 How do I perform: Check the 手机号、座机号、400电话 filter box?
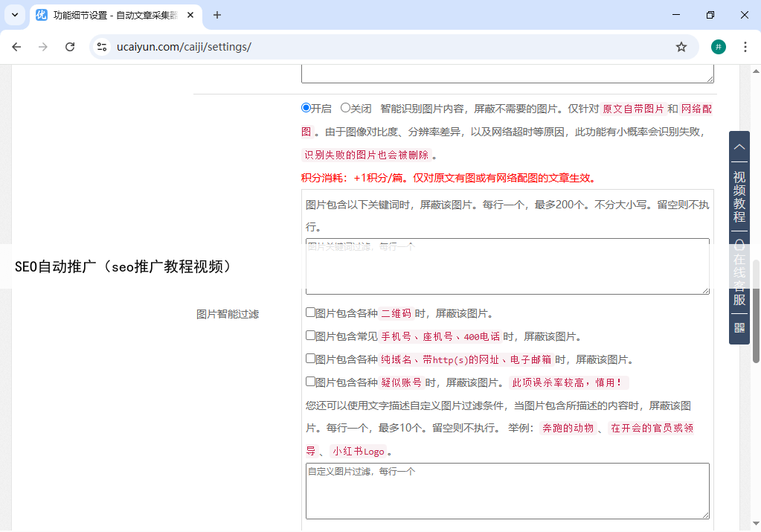point(310,336)
